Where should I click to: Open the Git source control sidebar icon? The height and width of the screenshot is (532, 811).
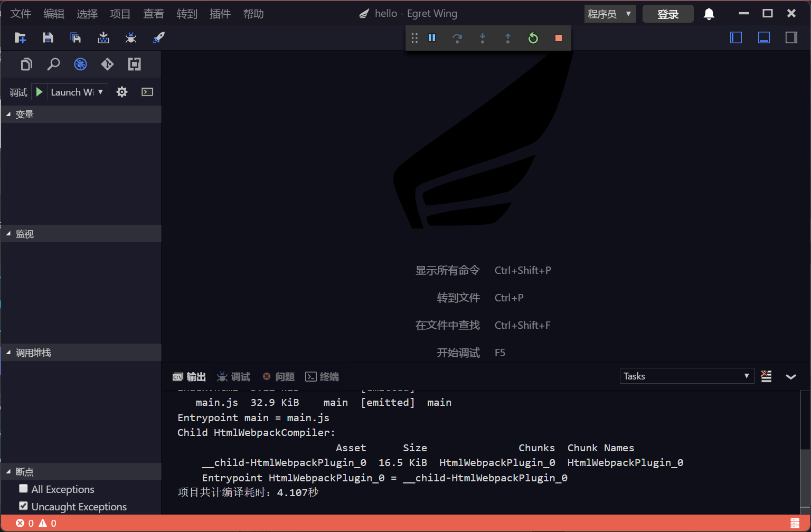[107, 64]
